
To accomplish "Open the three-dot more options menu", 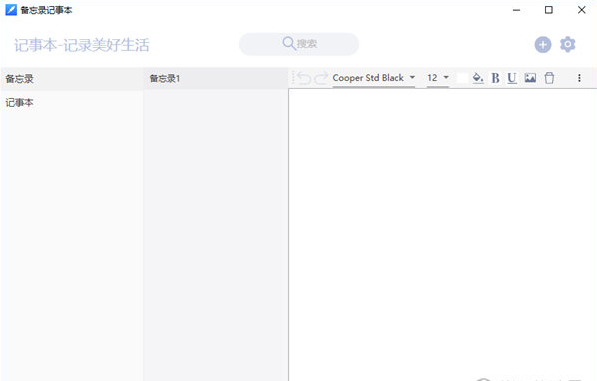I will click(579, 78).
